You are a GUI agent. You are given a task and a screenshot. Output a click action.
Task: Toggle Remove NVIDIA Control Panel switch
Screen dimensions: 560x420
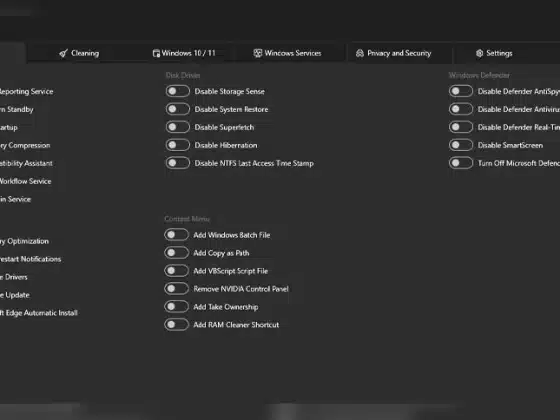pyautogui.click(x=176, y=289)
